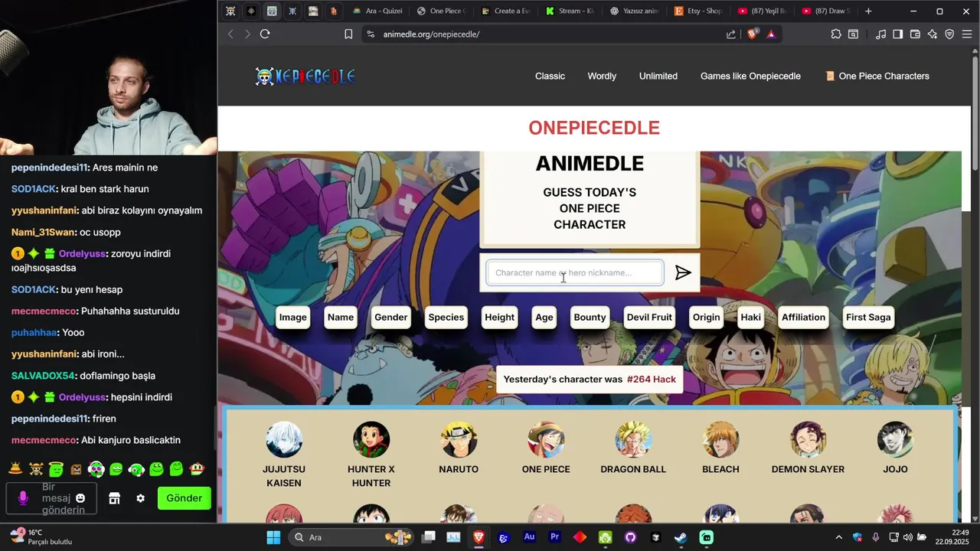Send chat message with Gönder button
980x551 pixels.
[184, 498]
